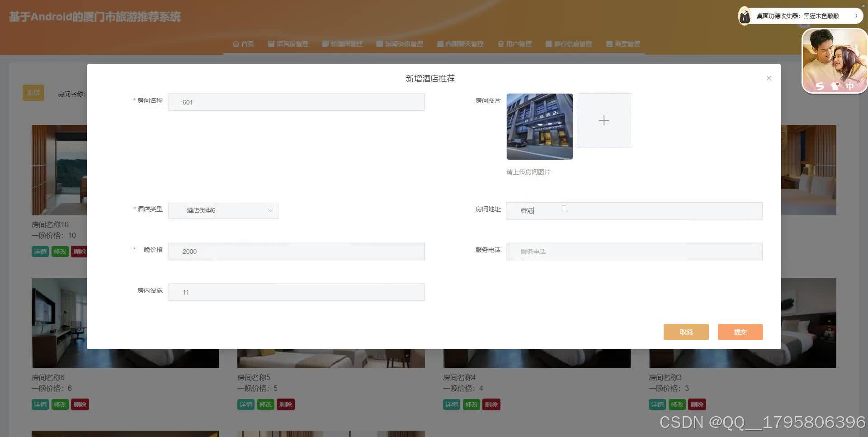The width and height of the screenshot is (868, 437).
Task: Focus the empty 服务电话 input field
Action: [x=634, y=252]
